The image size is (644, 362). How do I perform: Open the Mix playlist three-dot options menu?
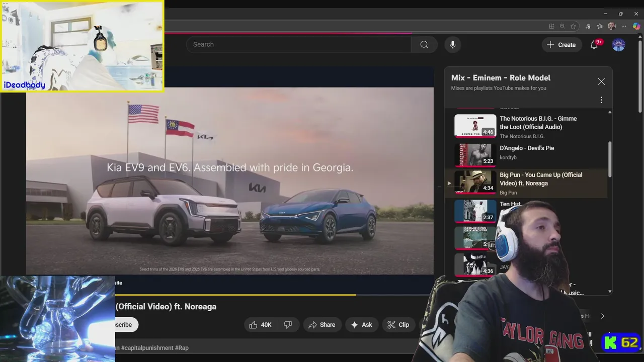601,100
